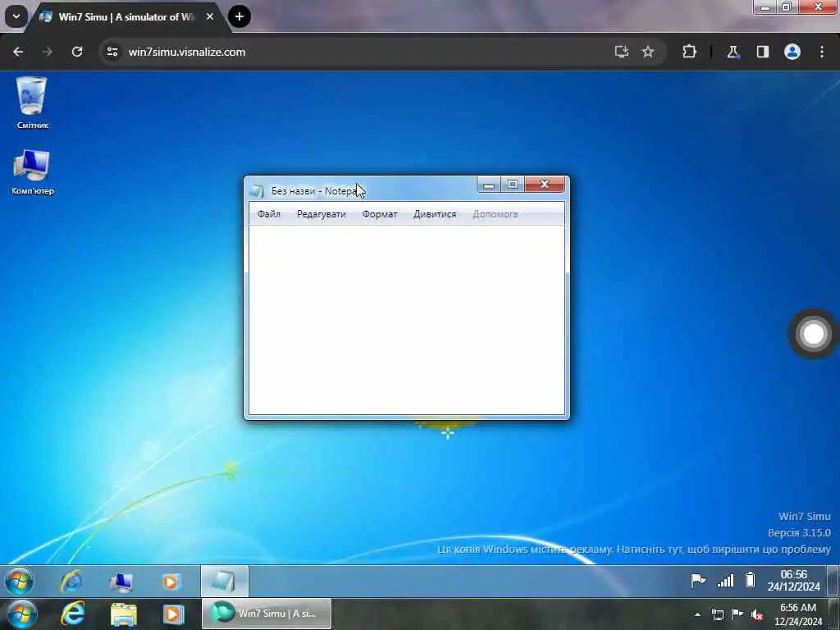Open the simulator clock showing 06:56
The image size is (840, 630).
[793, 581]
